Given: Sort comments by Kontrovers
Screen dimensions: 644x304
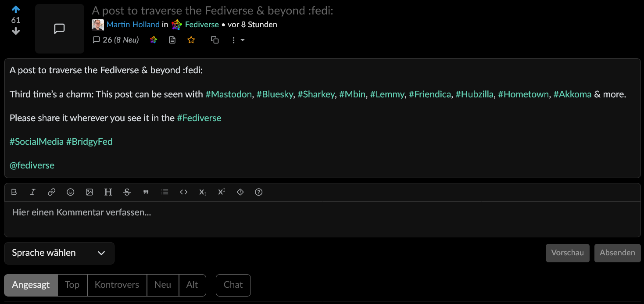Looking at the screenshot, I should point(117,285).
